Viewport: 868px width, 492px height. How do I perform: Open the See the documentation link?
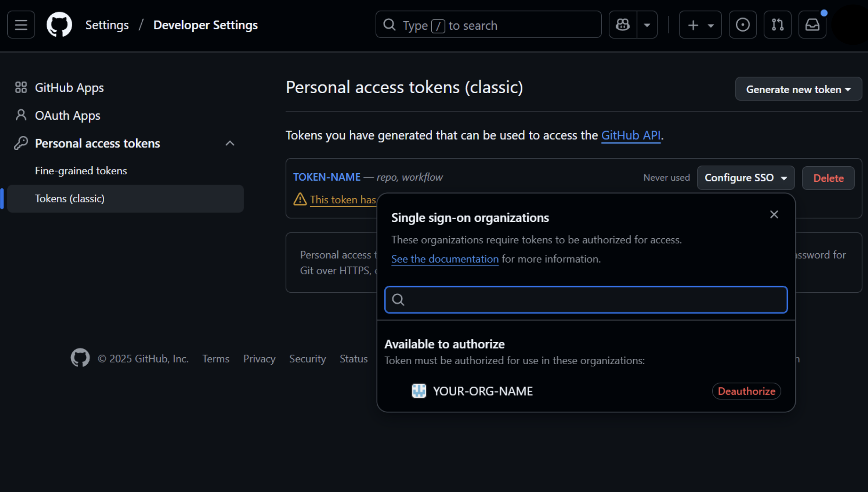coord(444,259)
